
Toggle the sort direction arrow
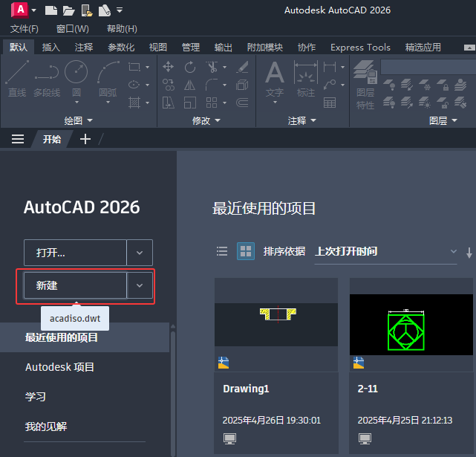pos(469,253)
